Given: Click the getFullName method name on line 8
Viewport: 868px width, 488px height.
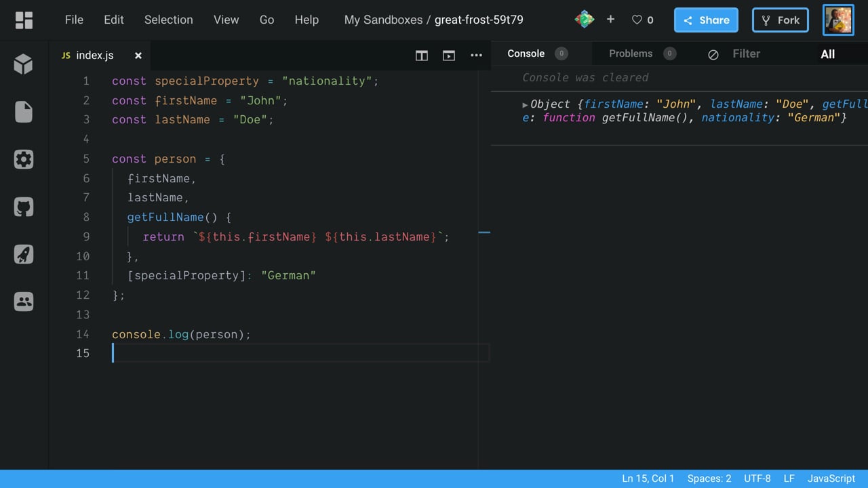Looking at the screenshot, I should (165, 217).
